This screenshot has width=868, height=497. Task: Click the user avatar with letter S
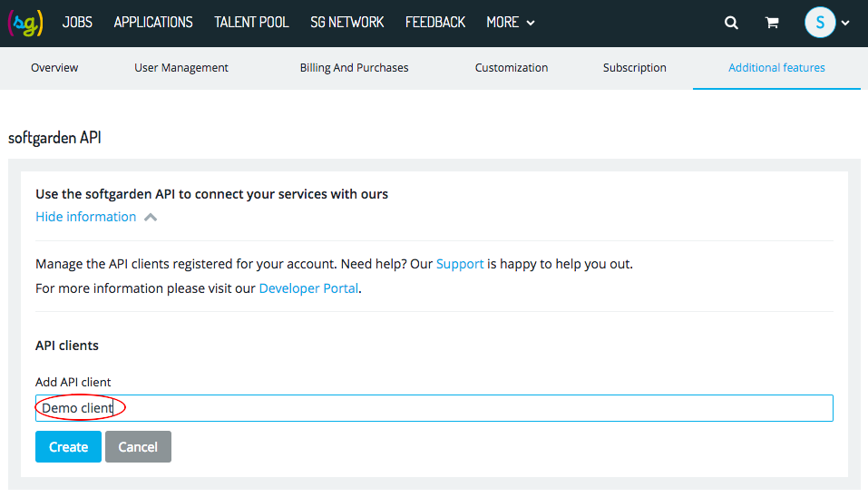(820, 23)
